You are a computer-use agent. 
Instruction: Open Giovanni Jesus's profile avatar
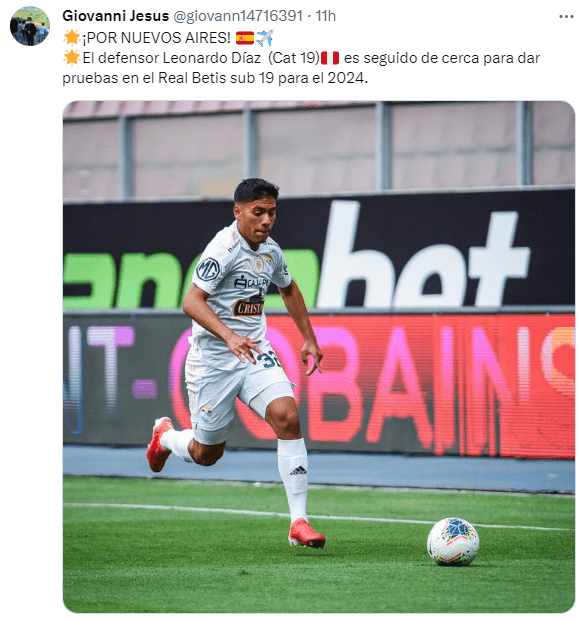pos(30,26)
